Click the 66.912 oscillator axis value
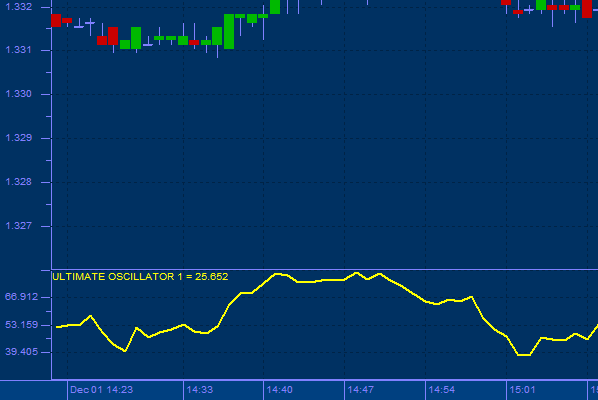The image size is (598, 400). point(21,297)
